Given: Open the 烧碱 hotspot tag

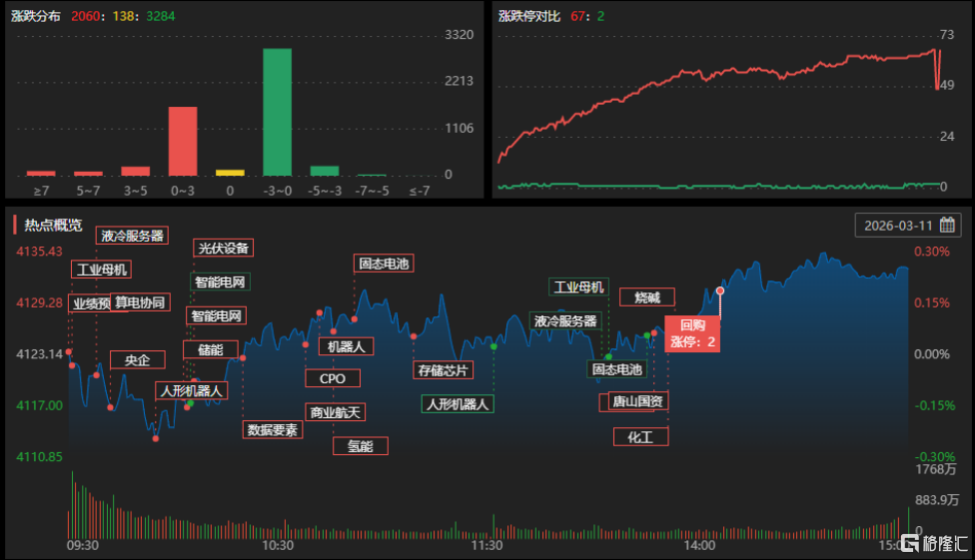Looking at the screenshot, I should coord(646,296).
